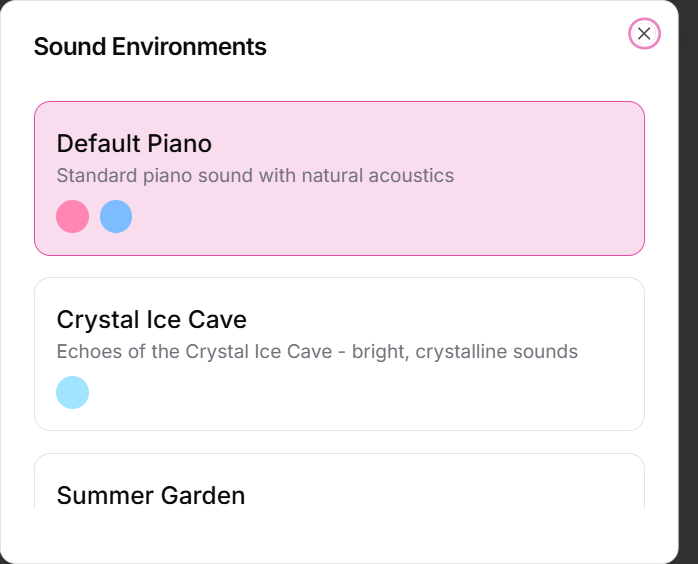Click the Sound Environments heading
This screenshot has width=698, height=564.
[x=150, y=47]
